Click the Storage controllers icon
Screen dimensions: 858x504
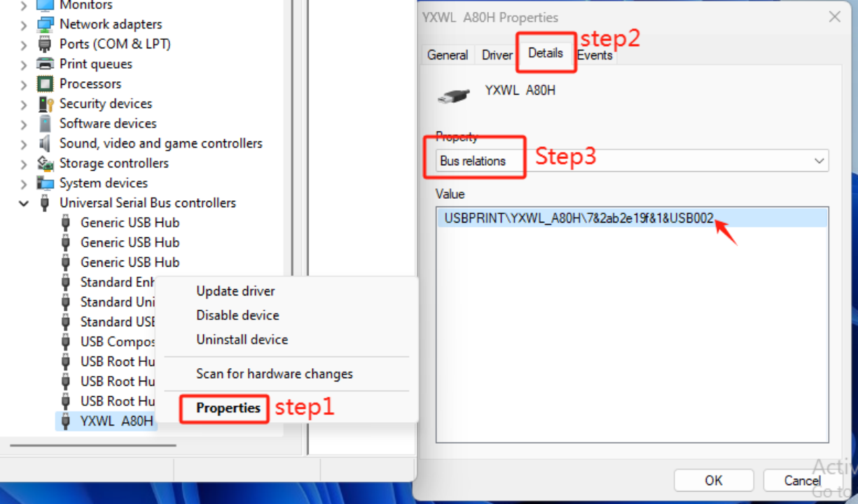45,163
